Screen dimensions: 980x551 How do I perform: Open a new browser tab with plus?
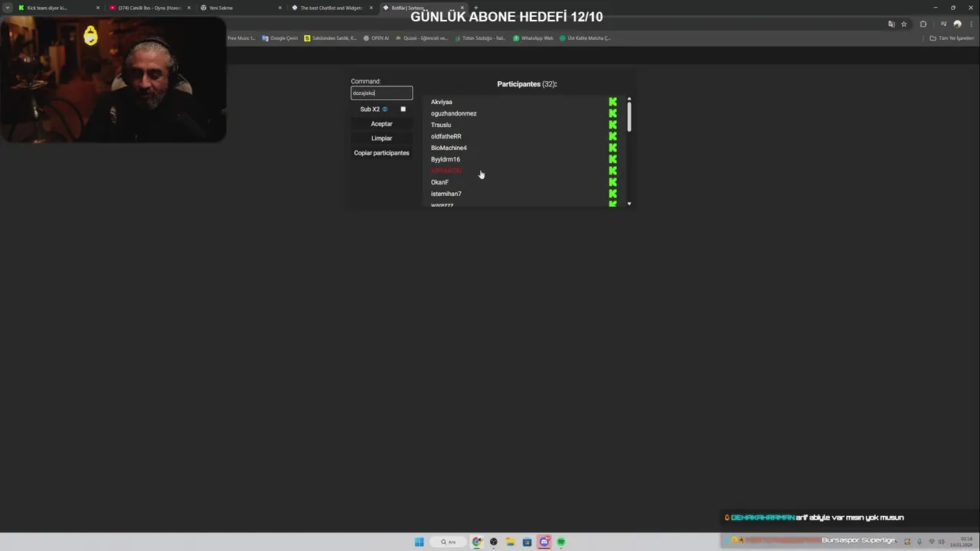(x=475, y=8)
